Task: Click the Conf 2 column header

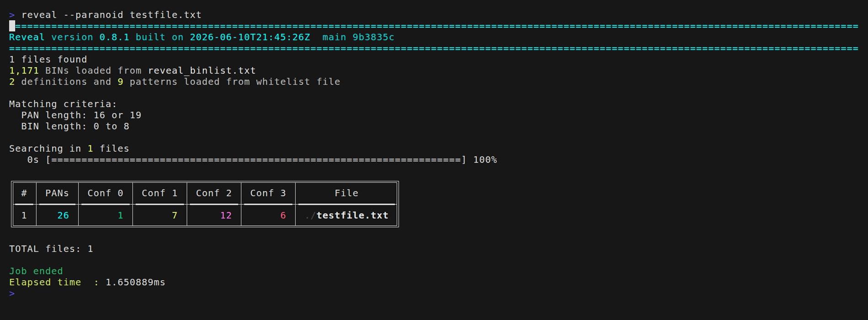Action: coord(214,193)
